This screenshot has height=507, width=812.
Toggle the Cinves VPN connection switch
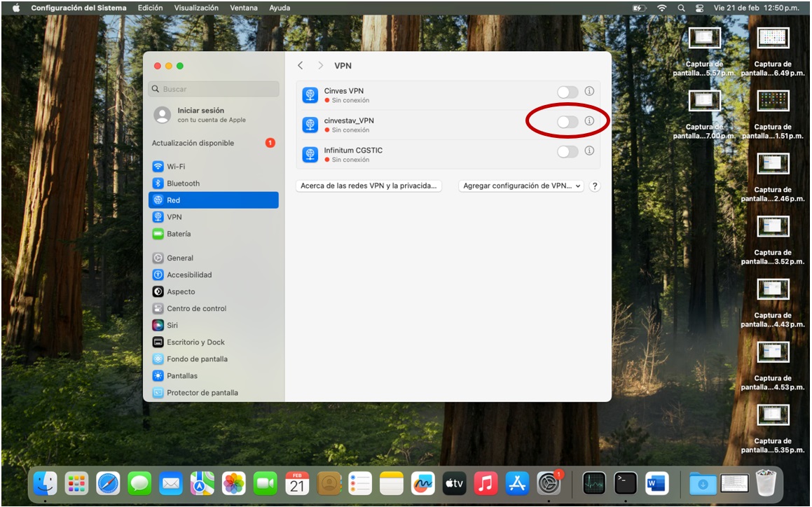tap(567, 92)
